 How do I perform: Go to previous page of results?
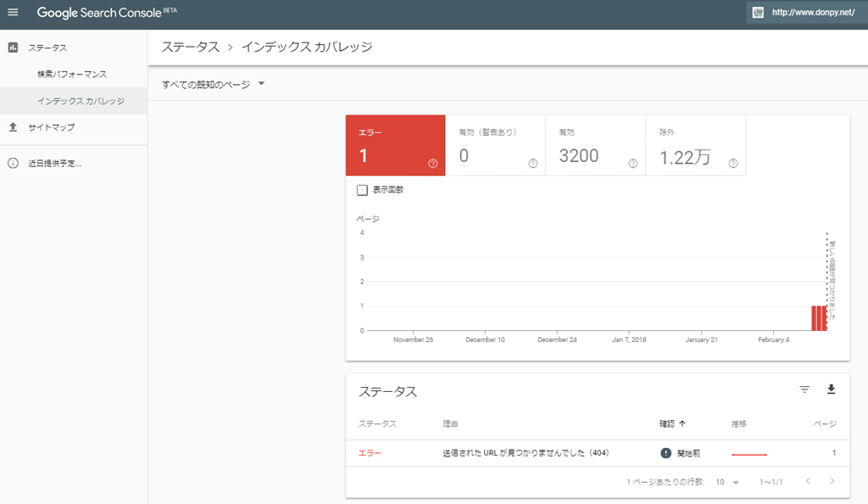(x=808, y=481)
